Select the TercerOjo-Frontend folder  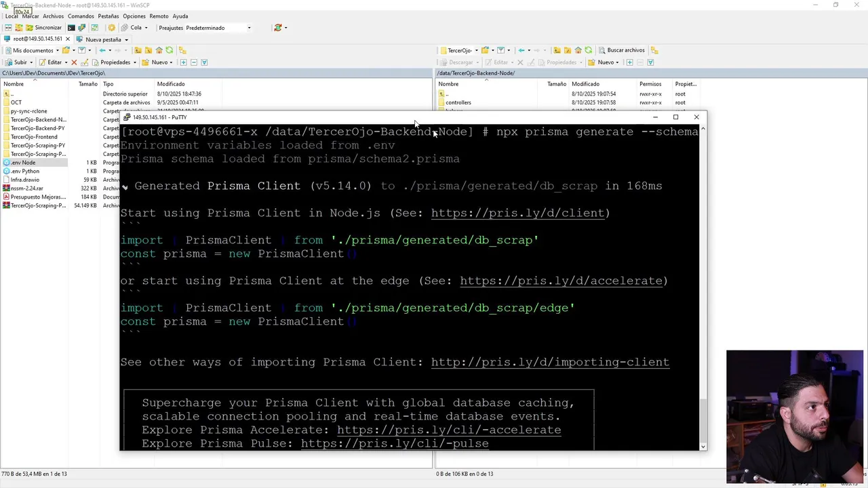point(34,137)
